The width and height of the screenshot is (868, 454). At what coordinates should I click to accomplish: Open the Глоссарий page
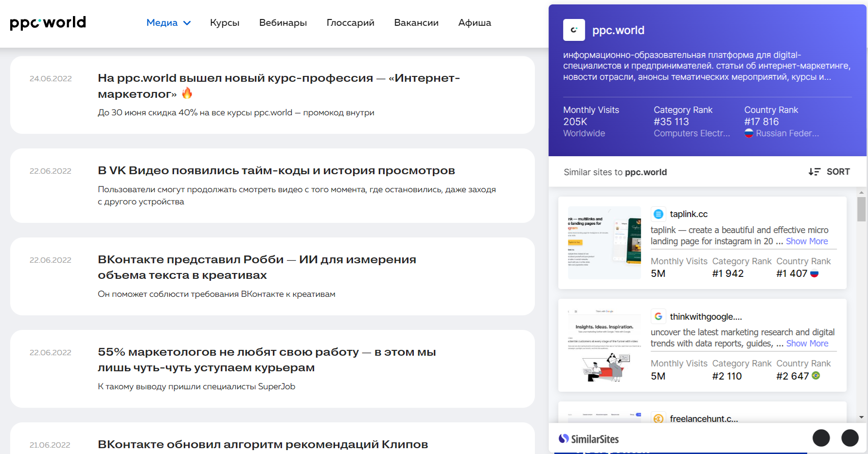pyautogui.click(x=350, y=23)
